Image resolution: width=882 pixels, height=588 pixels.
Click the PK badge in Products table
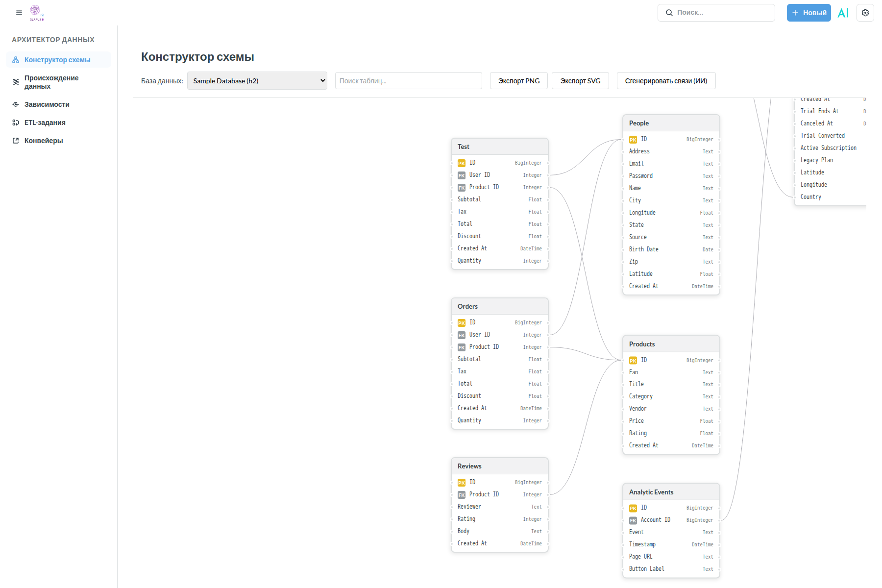[x=633, y=361]
